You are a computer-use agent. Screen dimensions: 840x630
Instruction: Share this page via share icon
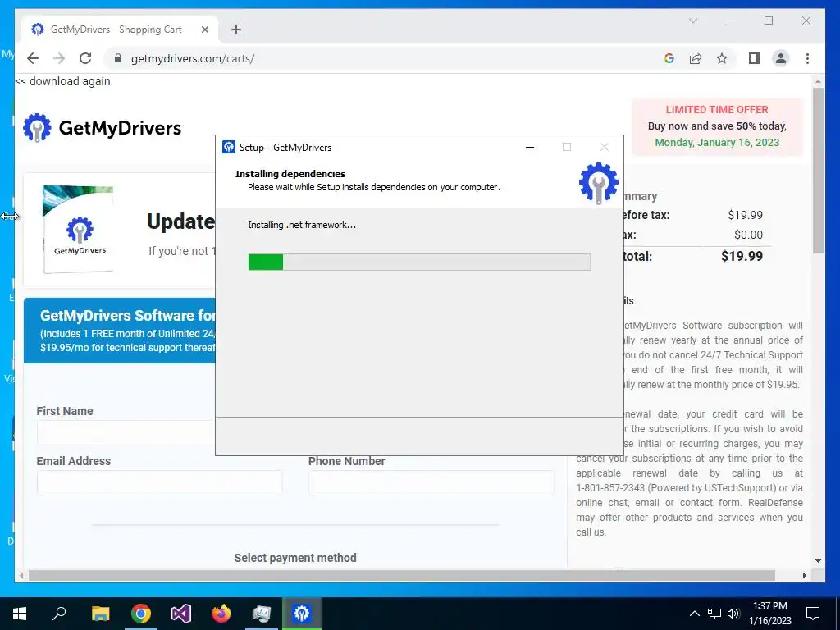coord(696,58)
